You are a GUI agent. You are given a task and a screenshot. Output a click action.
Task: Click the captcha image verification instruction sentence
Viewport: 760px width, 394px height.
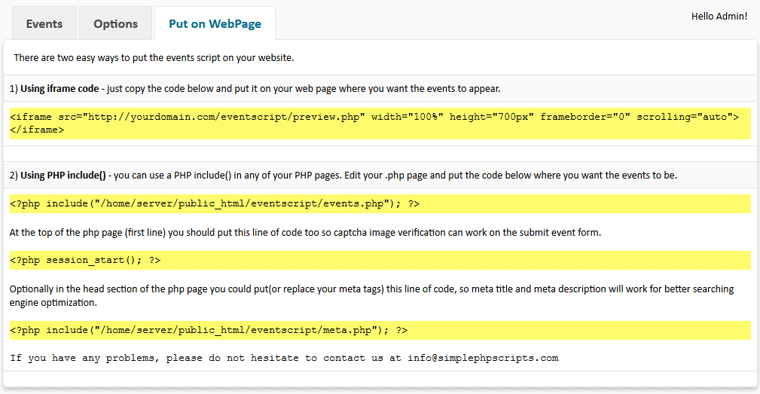click(305, 233)
